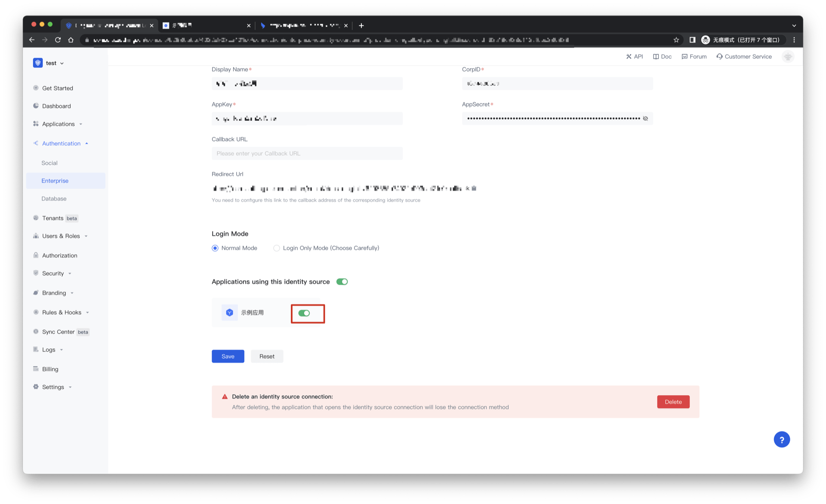The height and width of the screenshot is (504, 826).
Task: Copy the Redirect Url with copy icon
Action: (x=474, y=188)
